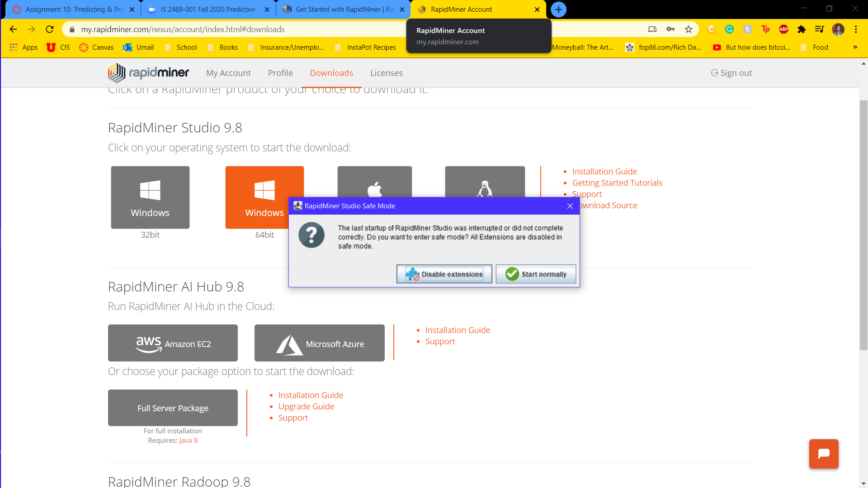Screen dimensions: 868x488
Task: Open the Amazon EC2 cloud option
Action: click(173, 343)
